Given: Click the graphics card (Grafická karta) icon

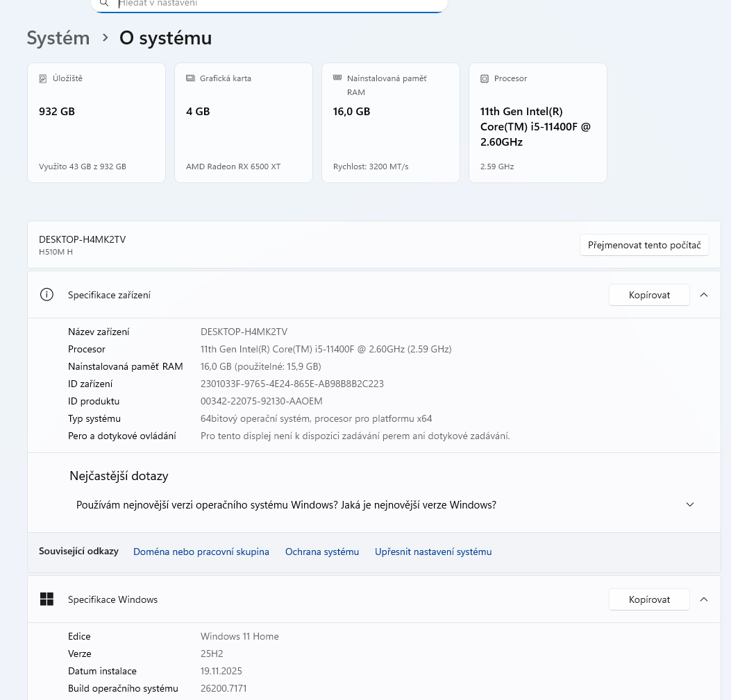Looking at the screenshot, I should (190, 78).
